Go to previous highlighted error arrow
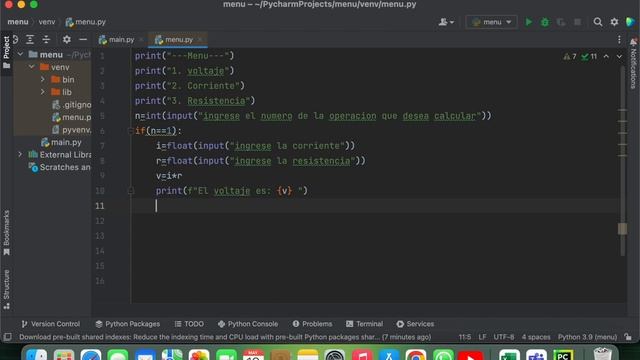The image size is (640, 360). (x=606, y=56)
